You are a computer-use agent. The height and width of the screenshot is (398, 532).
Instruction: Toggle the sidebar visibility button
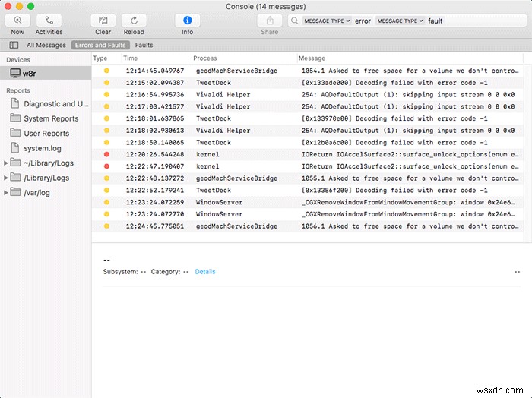14,46
